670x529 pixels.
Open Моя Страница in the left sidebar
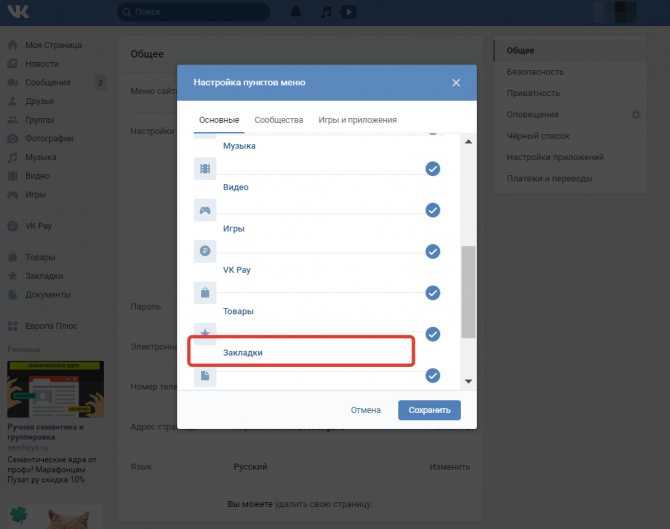pos(53,45)
